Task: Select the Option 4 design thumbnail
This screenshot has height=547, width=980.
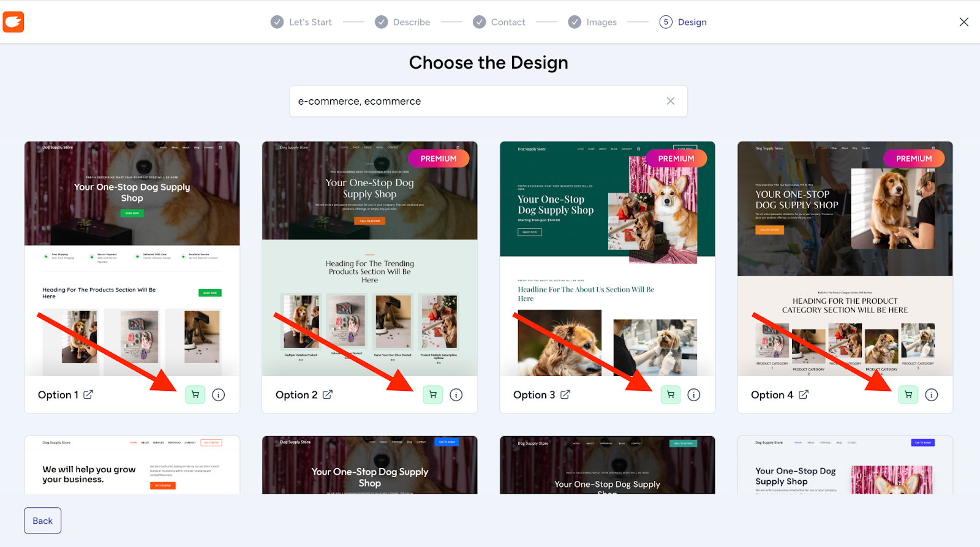Action: pos(845,258)
